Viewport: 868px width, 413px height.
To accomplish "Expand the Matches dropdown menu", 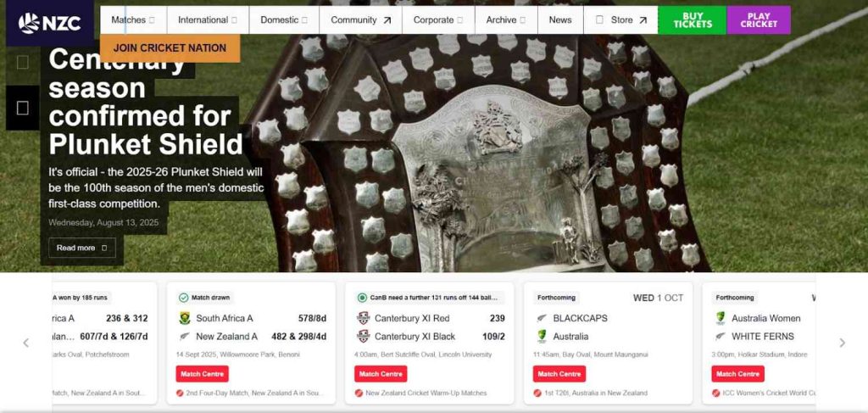I will coord(133,20).
